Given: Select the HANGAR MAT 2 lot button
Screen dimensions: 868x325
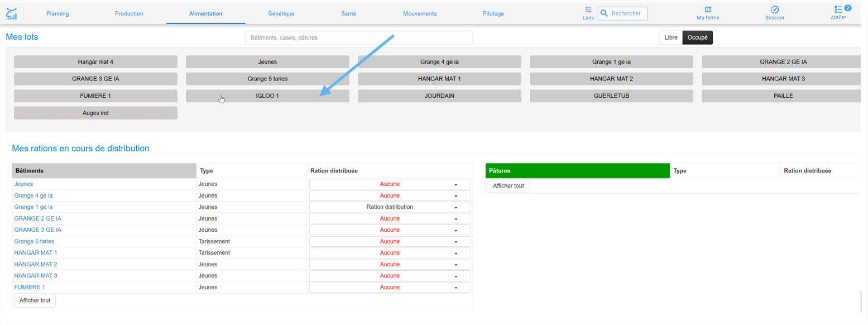Looking at the screenshot, I should coord(611,79).
